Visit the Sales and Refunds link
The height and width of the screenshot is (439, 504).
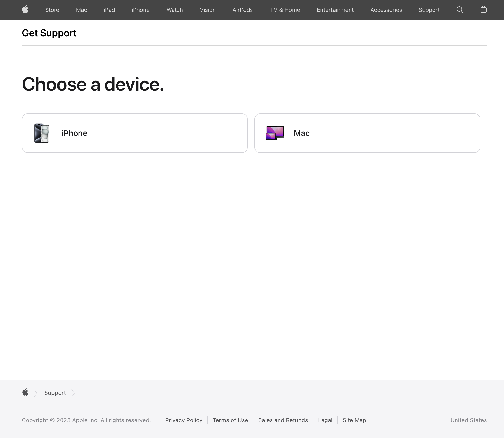283,420
